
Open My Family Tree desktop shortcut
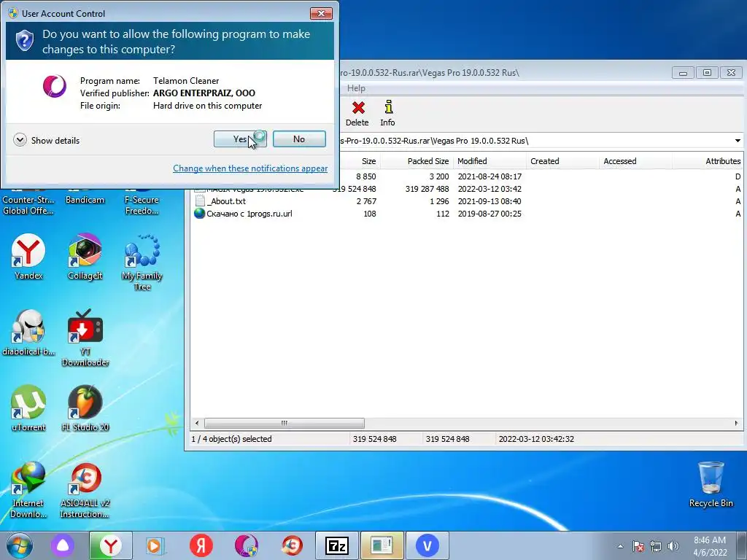pos(142,262)
